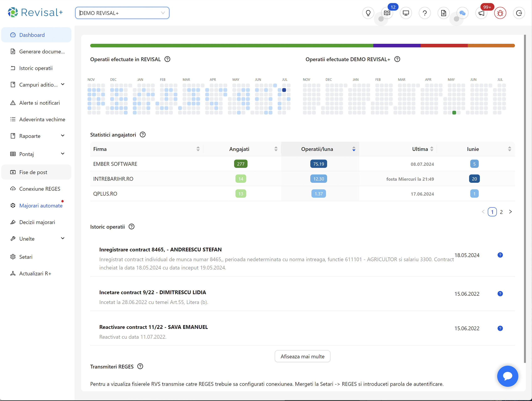Click the logout arrow icon at top right
This screenshot has height=401, width=532.
coord(519,13)
